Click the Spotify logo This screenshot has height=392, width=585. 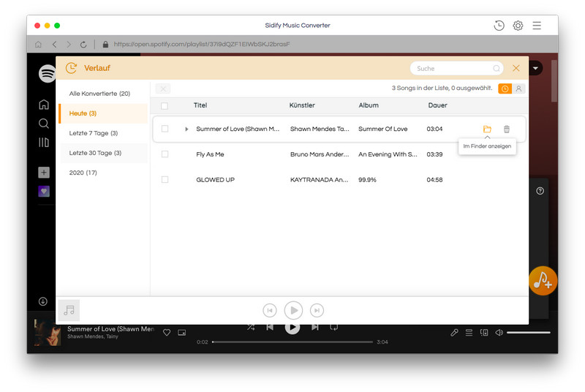tap(47, 73)
